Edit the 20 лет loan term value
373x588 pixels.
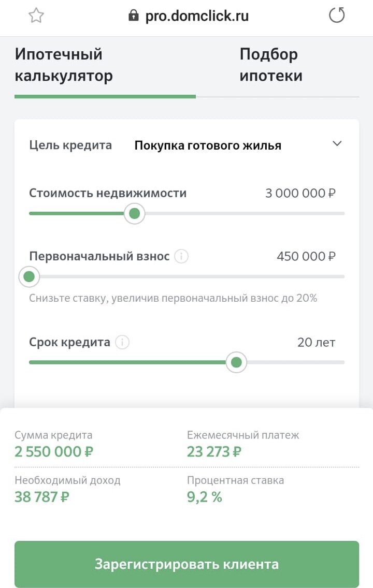tap(317, 342)
